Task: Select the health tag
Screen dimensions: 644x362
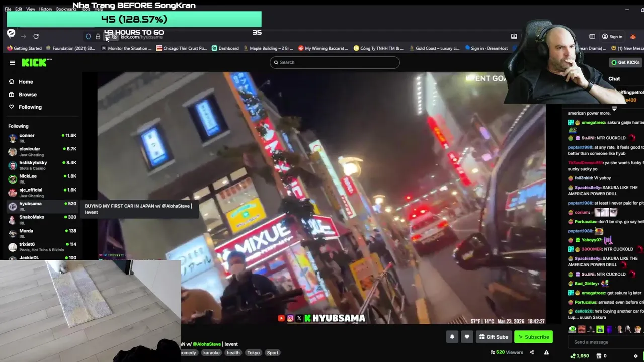Action: [233, 353]
